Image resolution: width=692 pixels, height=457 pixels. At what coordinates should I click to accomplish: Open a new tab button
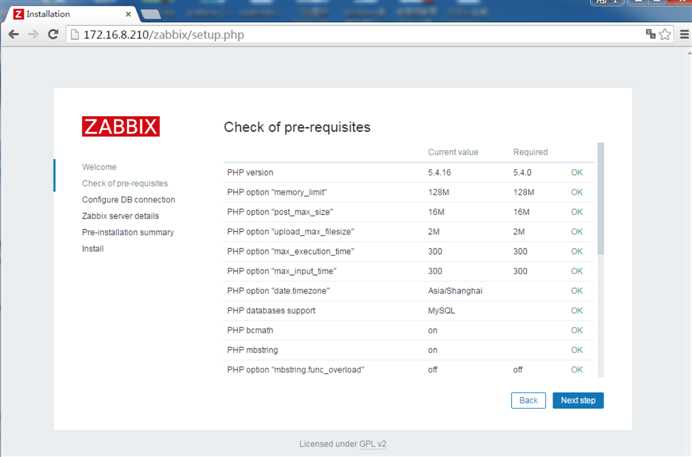pyautogui.click(x=151, y=15)
